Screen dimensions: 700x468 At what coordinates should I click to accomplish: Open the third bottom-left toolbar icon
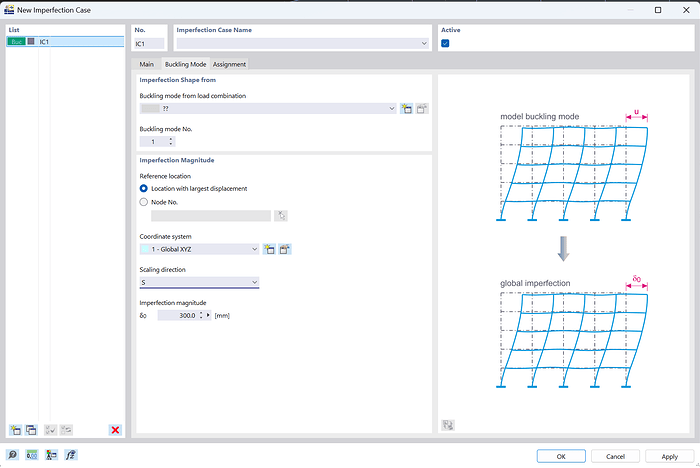click(x=51, y=455)
